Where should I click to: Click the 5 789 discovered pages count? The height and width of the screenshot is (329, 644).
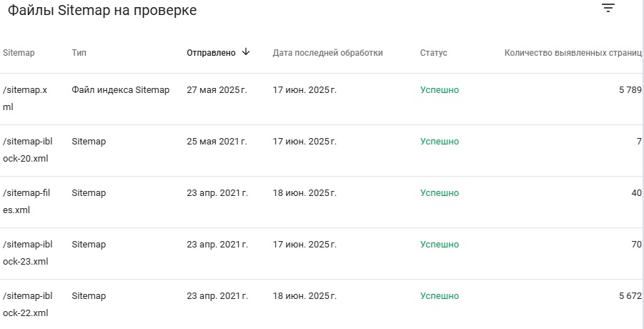630,90
